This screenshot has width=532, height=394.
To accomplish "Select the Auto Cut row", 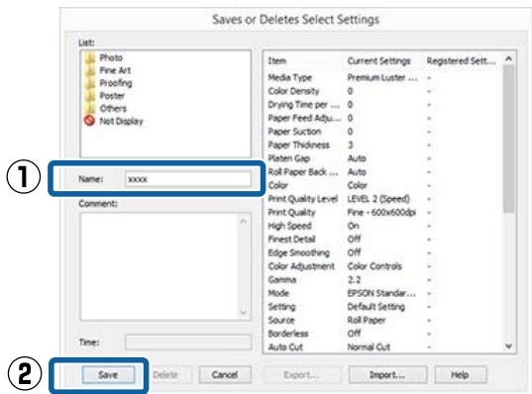I will pos(383,346).
